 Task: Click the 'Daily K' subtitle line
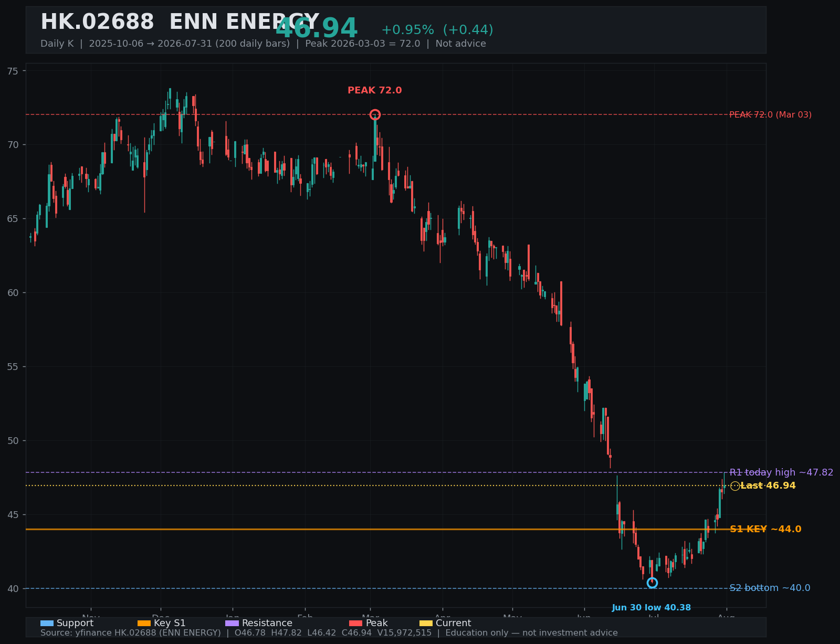pos(263,44)
